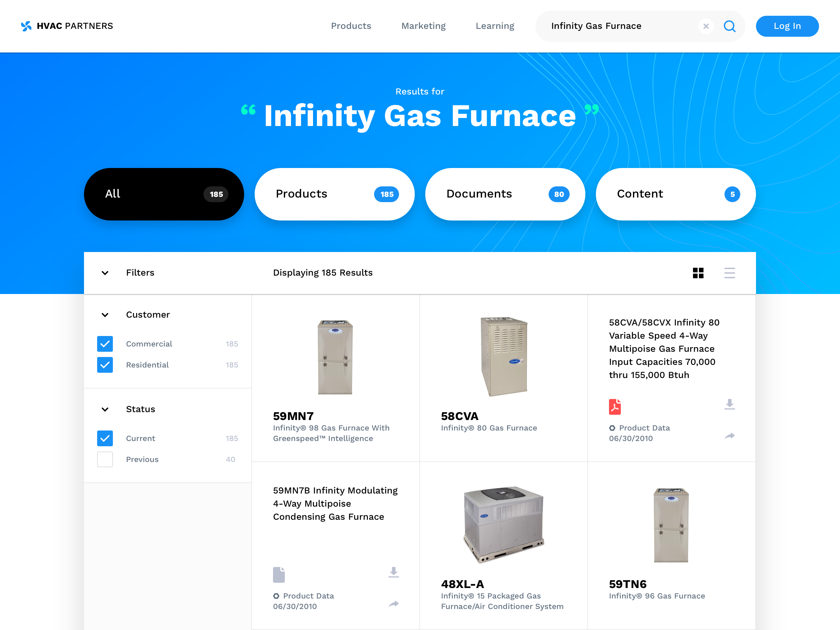This screenshot has width=840, height=630.
Task: Download the 59MN7B Product Data document
Action: [394, 572]
